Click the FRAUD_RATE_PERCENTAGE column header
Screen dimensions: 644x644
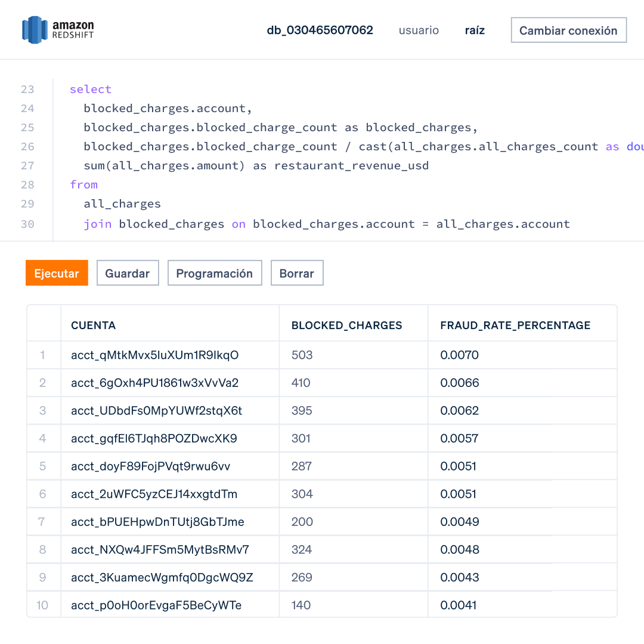(x=515, y=326)
